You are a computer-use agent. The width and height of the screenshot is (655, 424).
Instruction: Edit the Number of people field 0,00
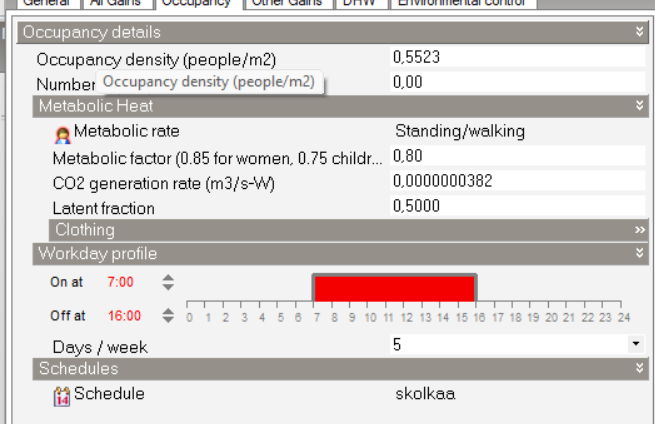pos(518,82)
